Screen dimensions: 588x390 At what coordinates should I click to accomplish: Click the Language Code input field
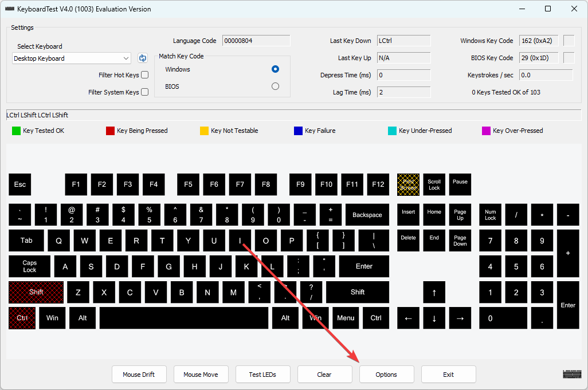[256, 40]
